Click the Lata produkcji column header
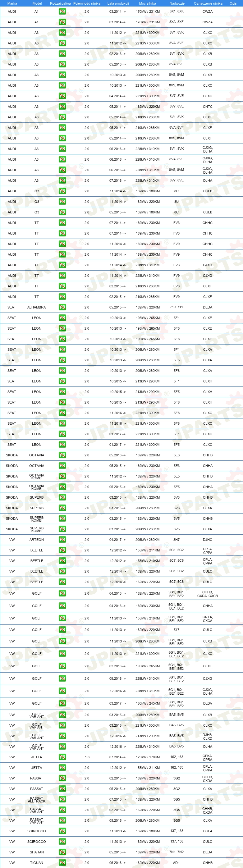The width and height of the screenshot is (243, 868). point(118,3)
